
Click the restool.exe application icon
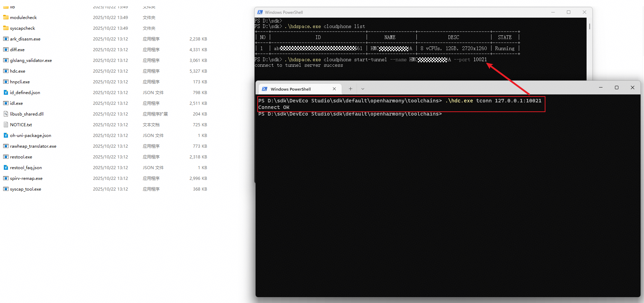tap(6, 157)
